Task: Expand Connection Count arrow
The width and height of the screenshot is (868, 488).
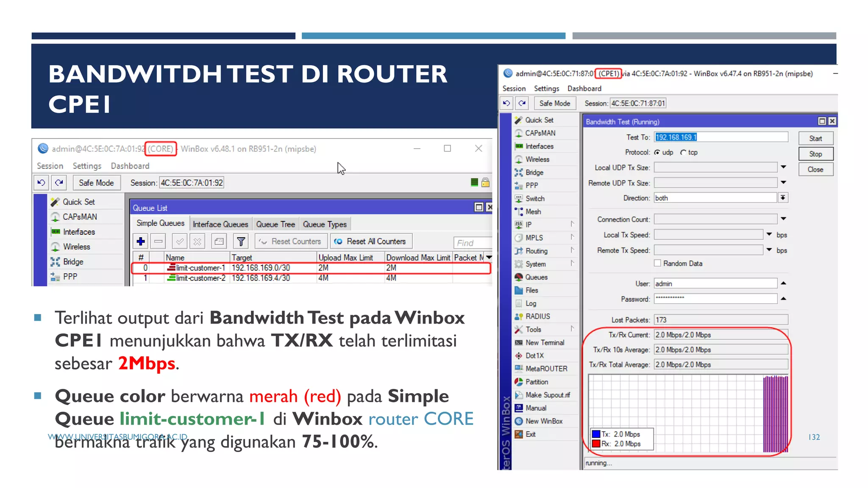Action: click(783, 219)
